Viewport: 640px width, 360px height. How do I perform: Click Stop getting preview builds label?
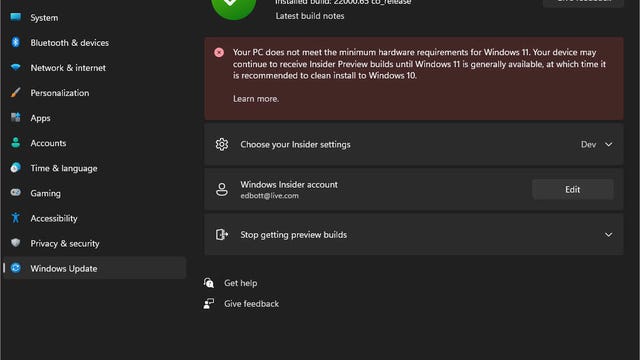pyautogui.click(x=293, y=235)
